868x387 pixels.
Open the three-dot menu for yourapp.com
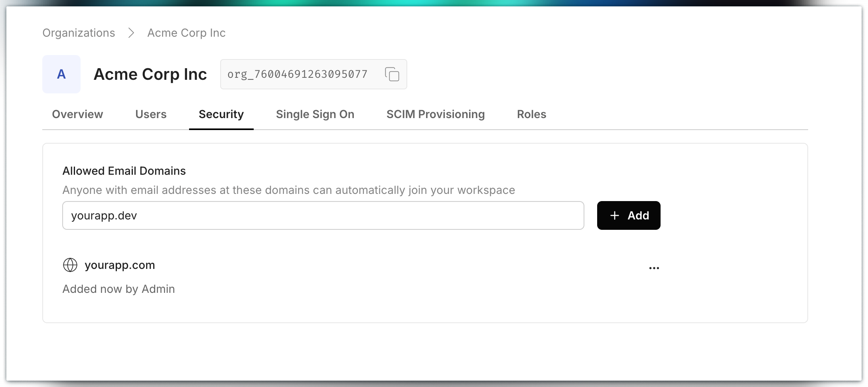click(x=654, y=268)
